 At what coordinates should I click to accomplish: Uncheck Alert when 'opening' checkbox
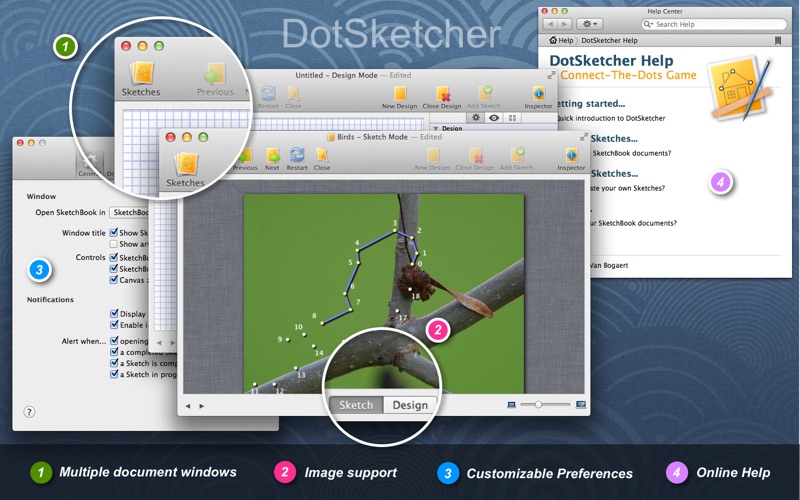(114, 340)
